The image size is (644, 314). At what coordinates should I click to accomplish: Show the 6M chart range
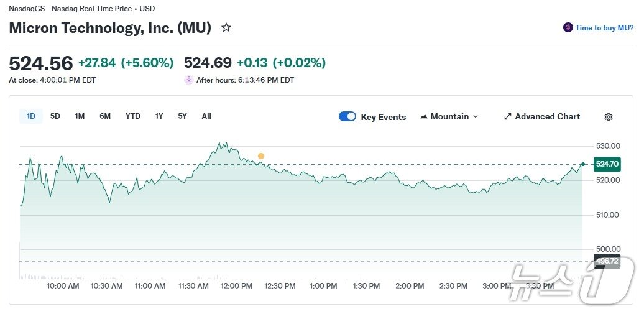(x=105, y=116)
